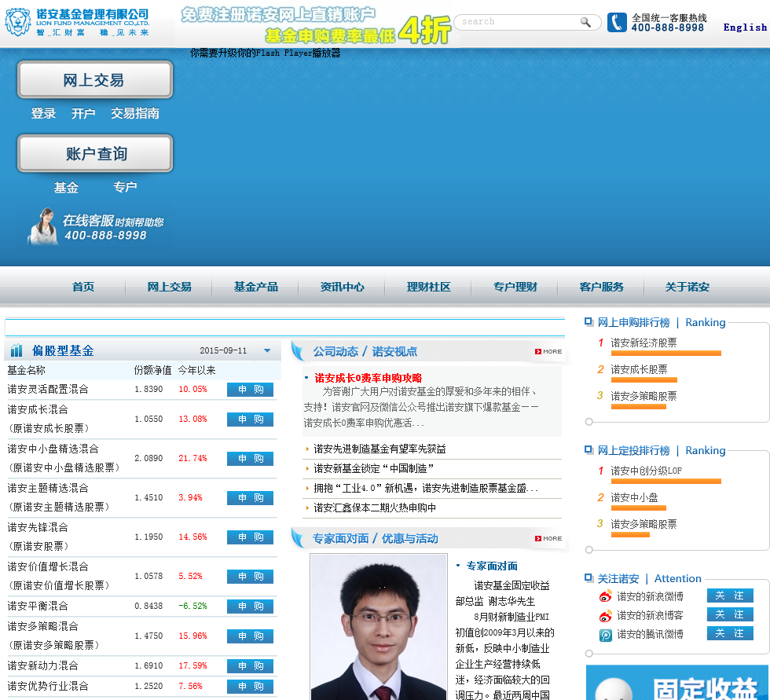The width and height of the screenshot is (770, 700).
Task: Open the 关于诺安 navigation menu item
Action: click(687, 287)
